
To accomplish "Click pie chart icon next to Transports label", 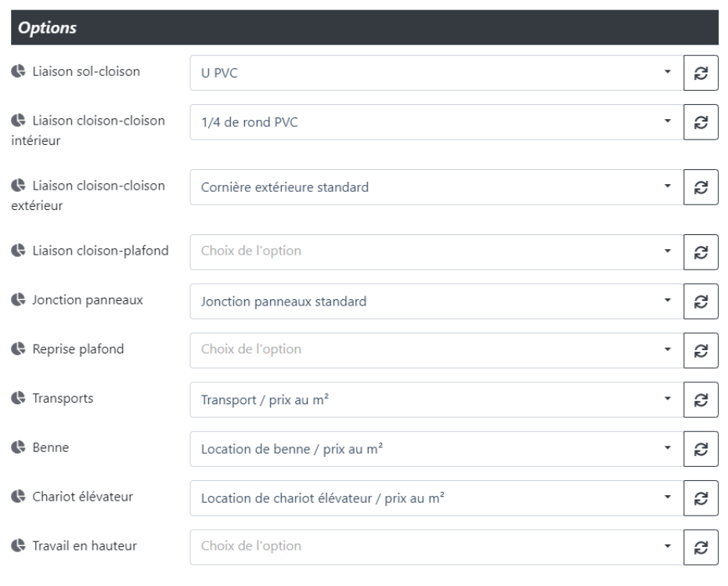I will coord(17,398).
